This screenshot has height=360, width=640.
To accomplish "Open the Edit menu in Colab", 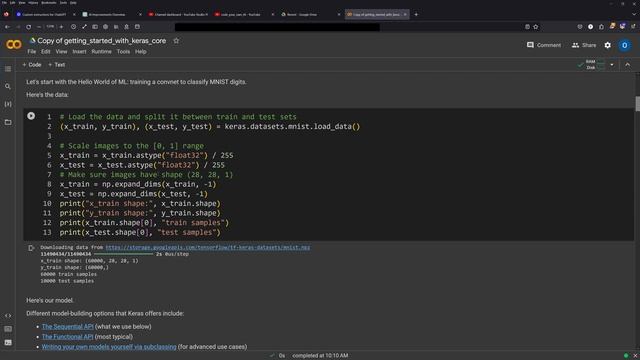I will tap(45, 52).
